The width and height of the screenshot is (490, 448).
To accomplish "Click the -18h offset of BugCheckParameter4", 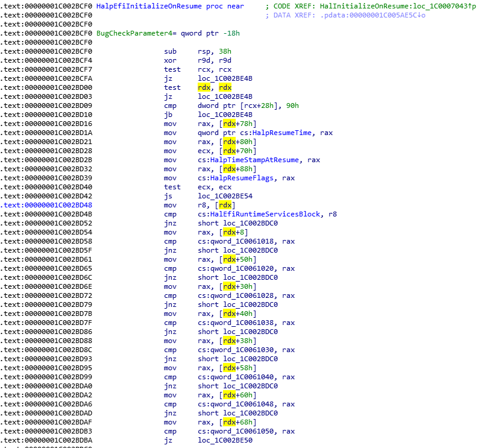I will [x=231, y=33].
